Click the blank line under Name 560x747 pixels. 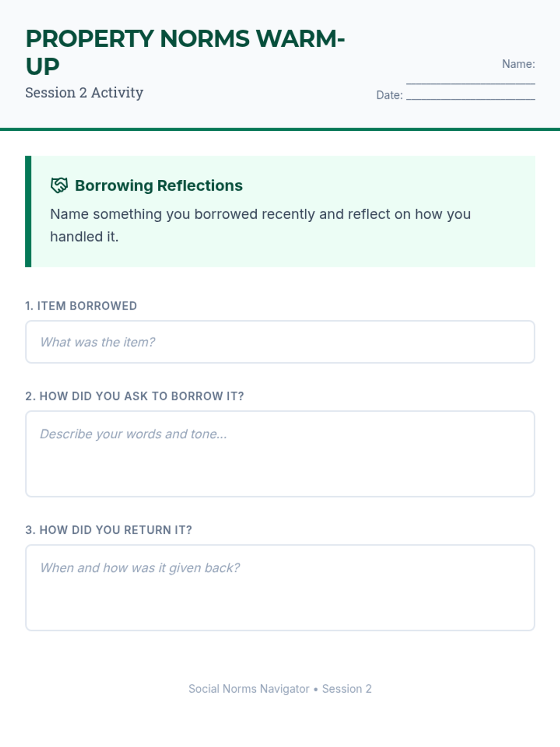click(470, 82)
